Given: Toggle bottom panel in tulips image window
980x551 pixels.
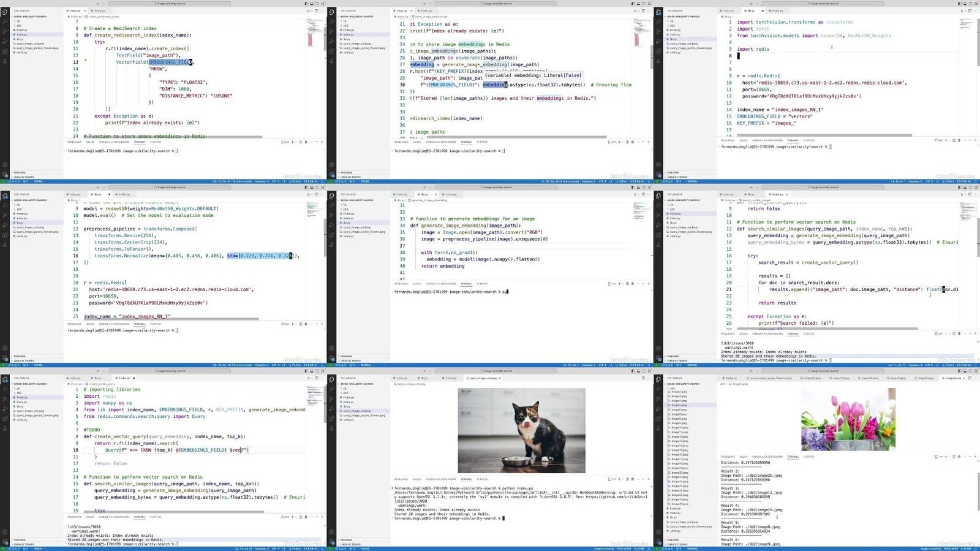Looking at the screenshot, I should click(x=966, y=371).
